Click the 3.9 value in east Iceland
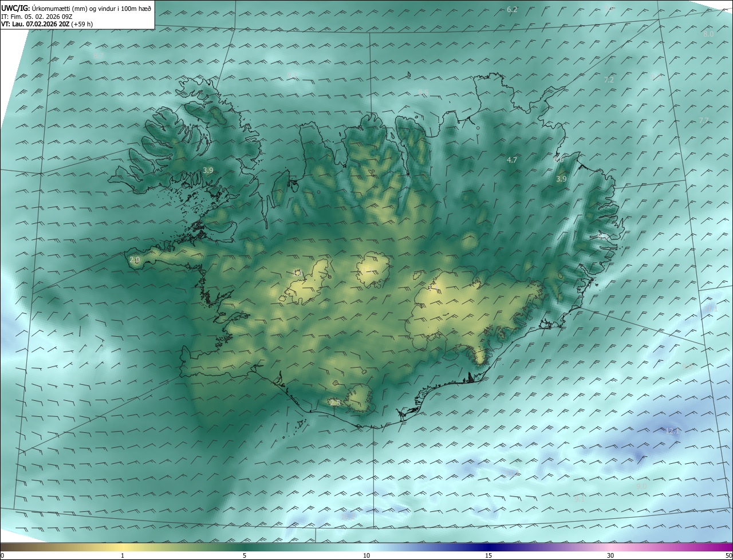733x560 pixels. tap(561, 179)
